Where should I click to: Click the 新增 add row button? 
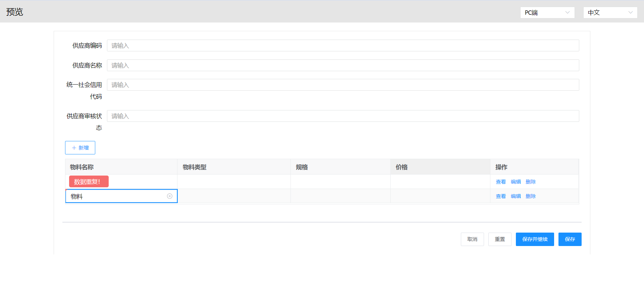(80, 148)
